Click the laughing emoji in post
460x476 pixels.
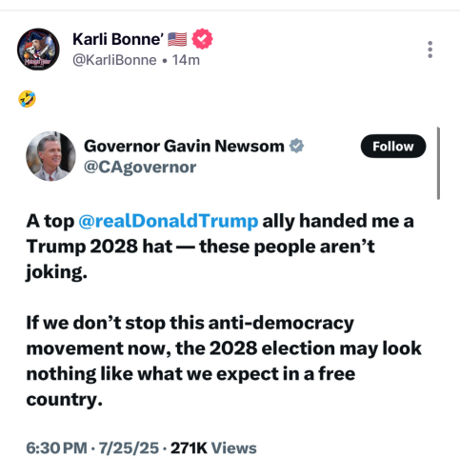click(27, 99)
